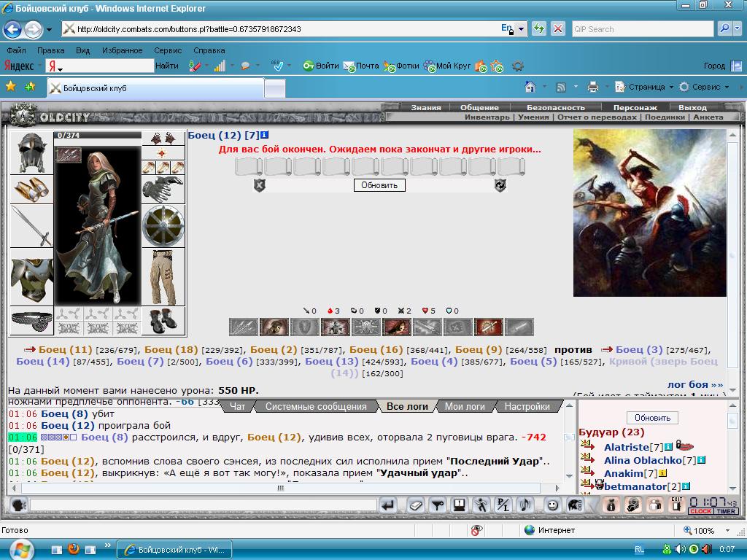Click the first combat technique icon in skill row
Screen dimensions: 747x560
pos(244,327)
